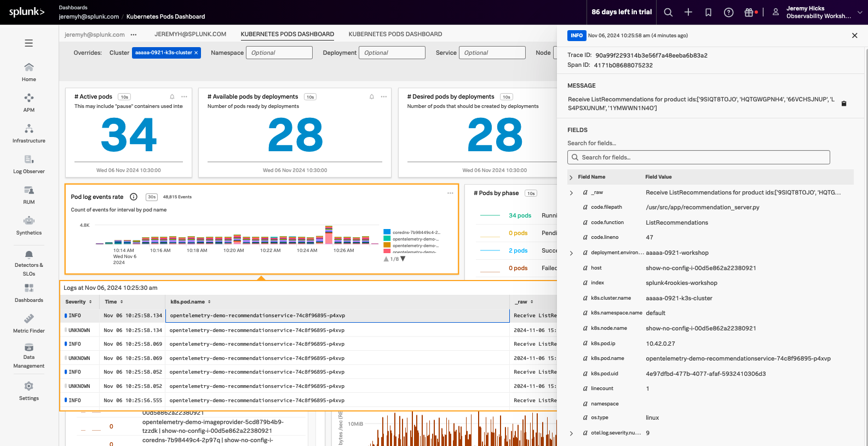This screenshot has height=446, width=868.
Task: Copy the log message to clipboard
Action: [x=843, y=104]
